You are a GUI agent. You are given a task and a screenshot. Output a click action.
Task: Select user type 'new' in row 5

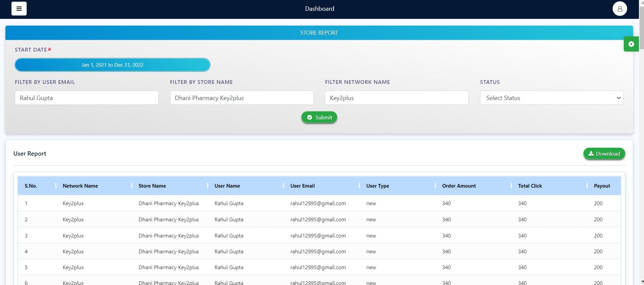tap(371, 267)
